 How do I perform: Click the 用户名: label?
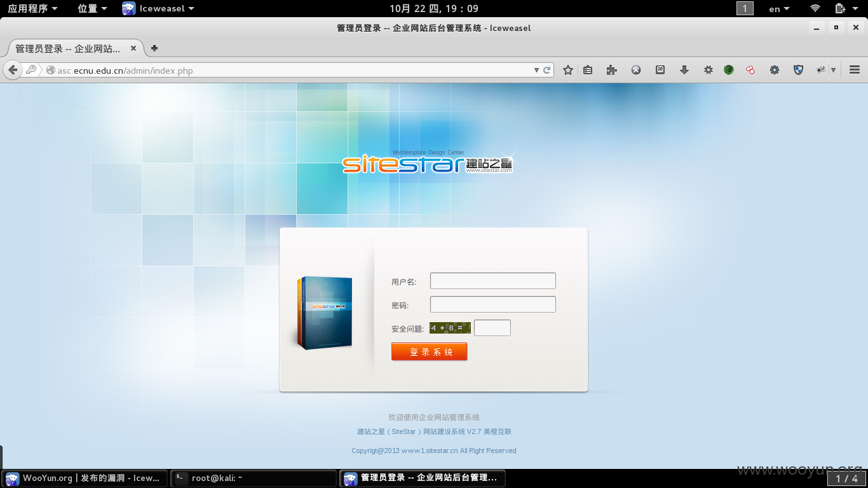pos(403,281)
